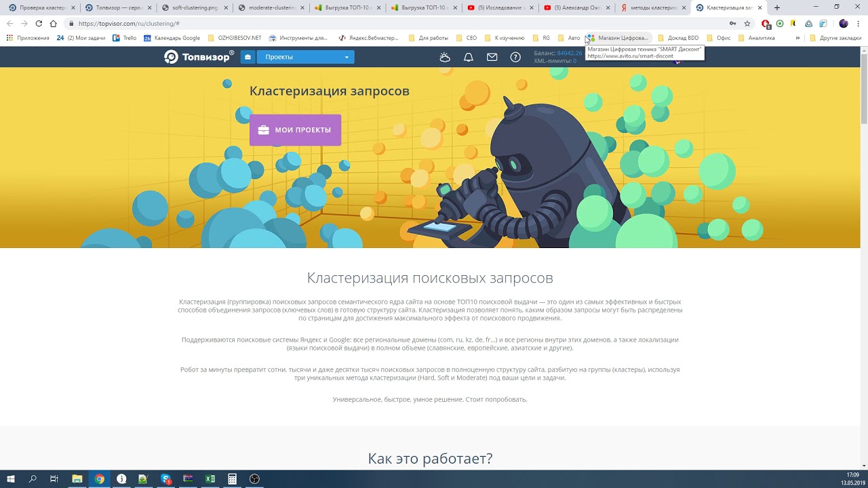Viewport: 868px width, 488px height.
Task: Switch to the moderate-clustering tab
Action: tap(271, 7)
